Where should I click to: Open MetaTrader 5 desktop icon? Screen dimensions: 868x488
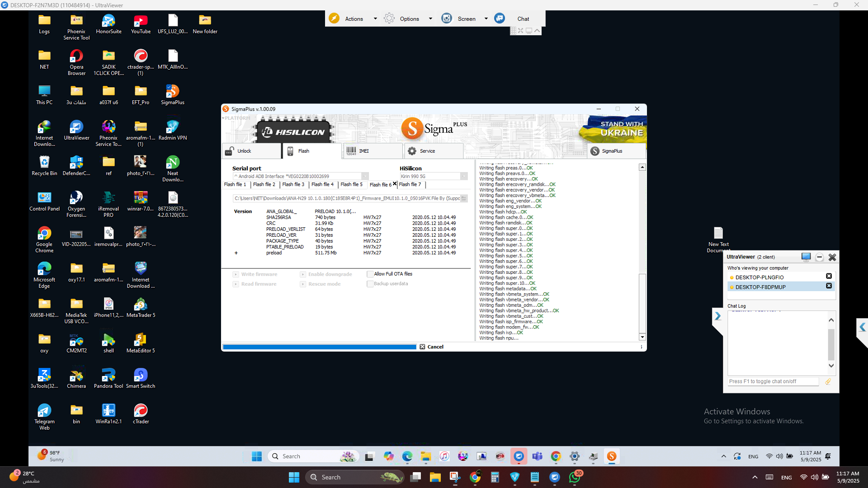(x=141, y=307)
